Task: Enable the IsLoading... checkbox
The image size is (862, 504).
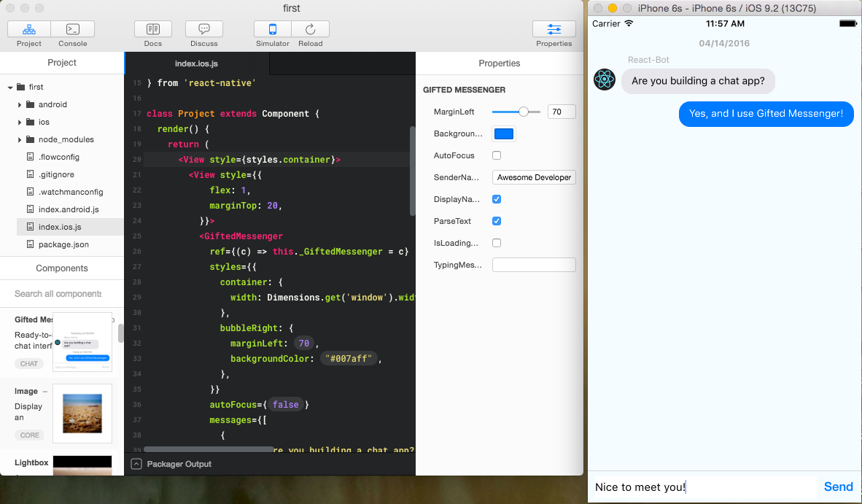Action: 497,243
